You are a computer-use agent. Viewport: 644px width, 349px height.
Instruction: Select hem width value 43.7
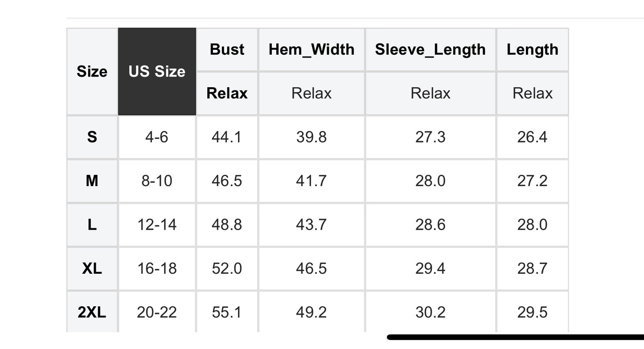312,225
